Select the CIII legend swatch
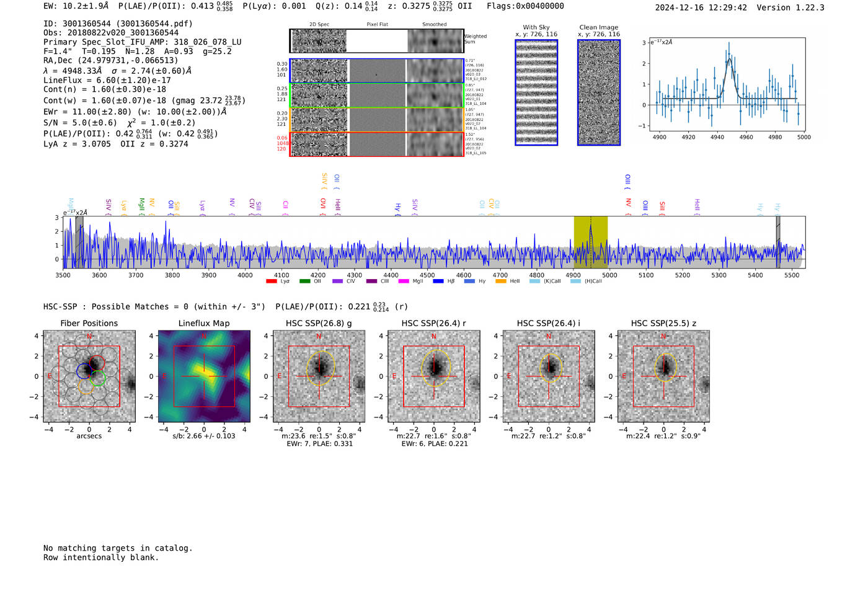 tap(371, 282)
